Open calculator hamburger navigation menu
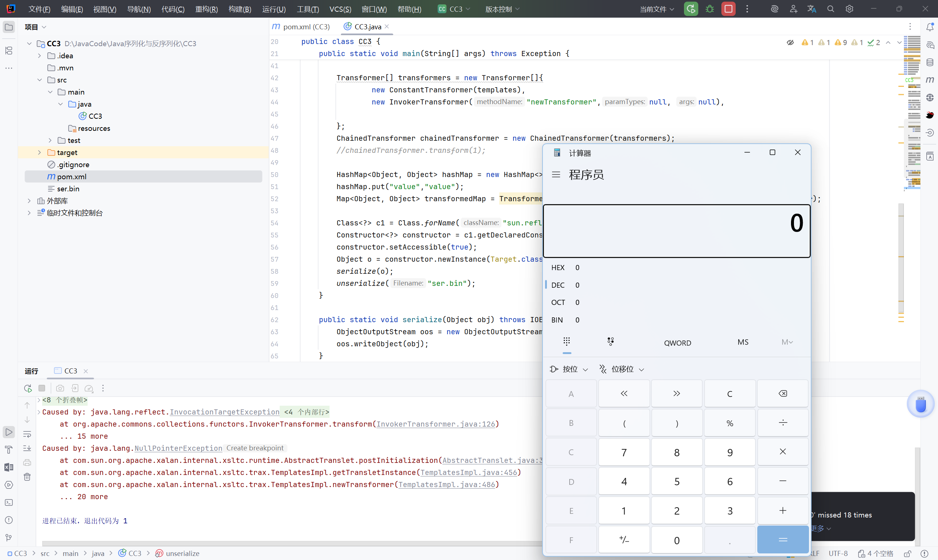 [556, 174]
